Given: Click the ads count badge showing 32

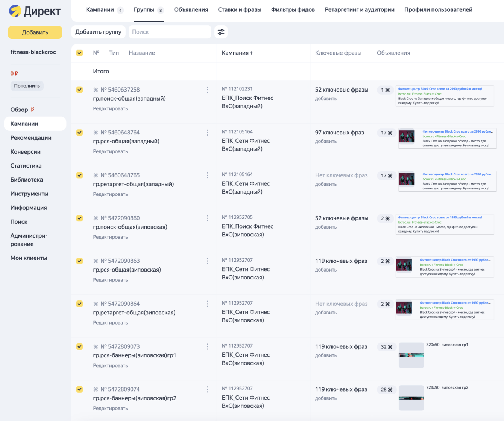Looking at the screenshot, I should coord(386,347).
